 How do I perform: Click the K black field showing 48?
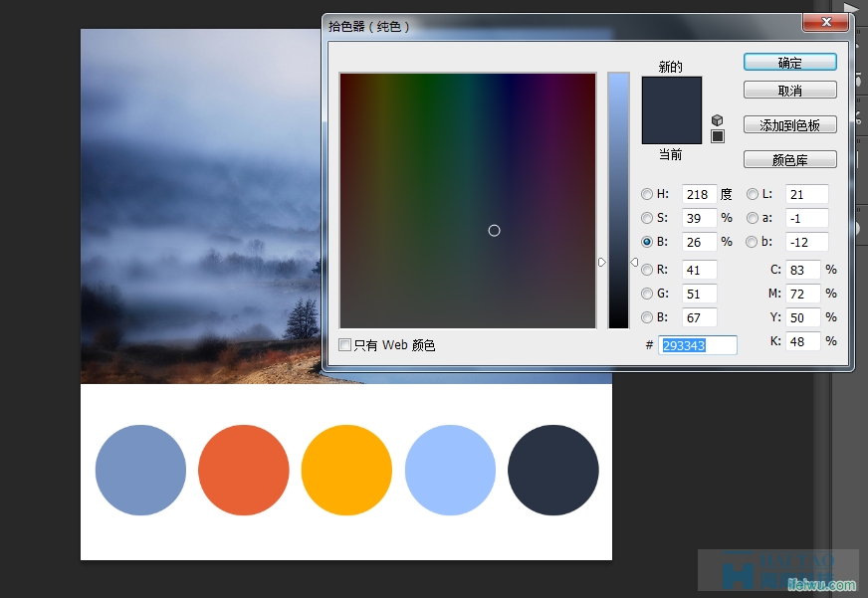[802, 341]
